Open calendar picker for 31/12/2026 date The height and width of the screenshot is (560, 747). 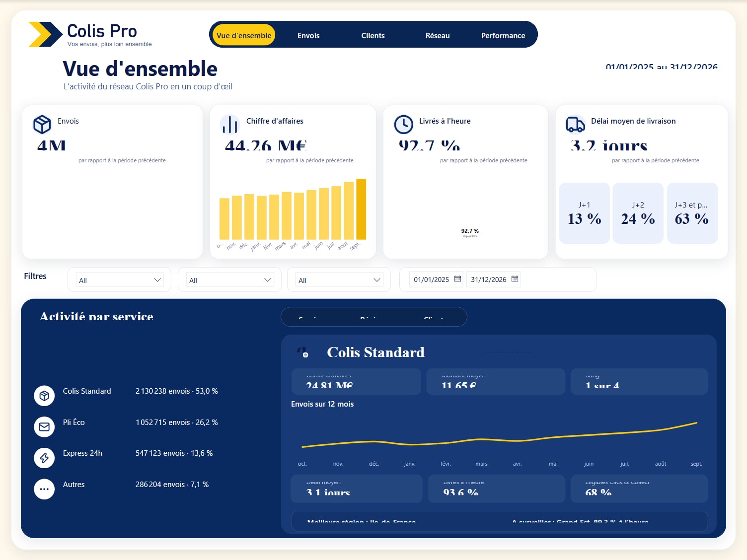pyautogui.click(x=515, y=279)
